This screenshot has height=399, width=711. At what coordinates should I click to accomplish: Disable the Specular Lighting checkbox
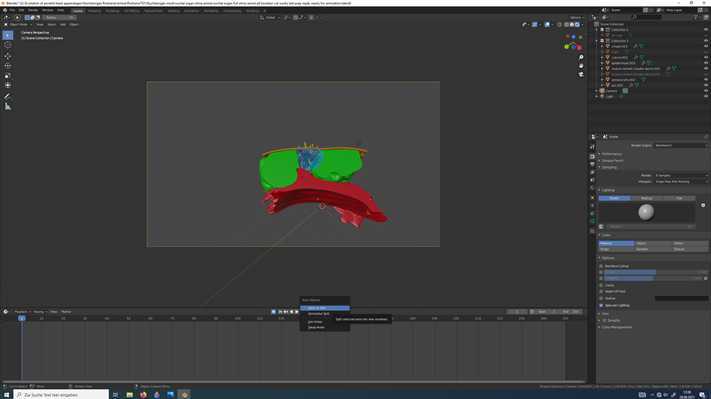coord(601,305)
